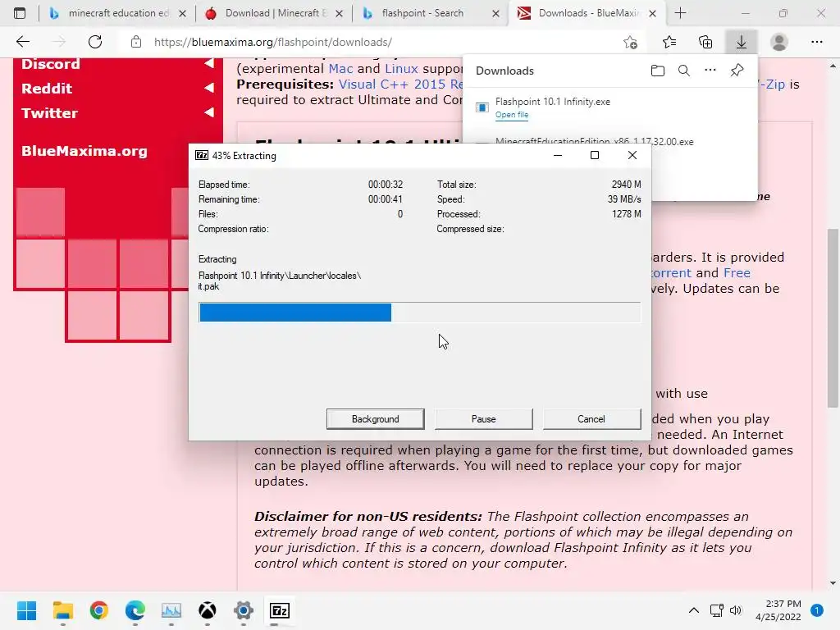The height and width of the screenshot is (630, 840).
Task: Open file link for Flashpoint 10.1 Infinity.exe
Action: 512,115
